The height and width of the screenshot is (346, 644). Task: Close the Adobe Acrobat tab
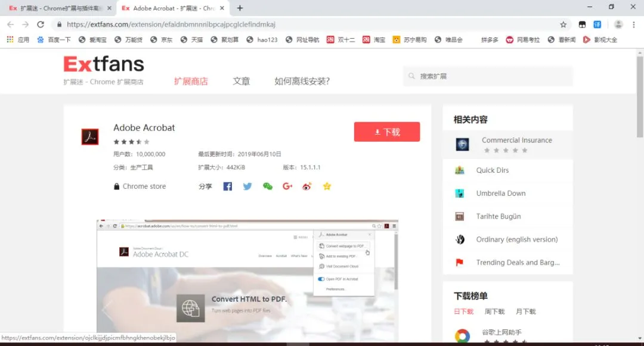[222, 8]
